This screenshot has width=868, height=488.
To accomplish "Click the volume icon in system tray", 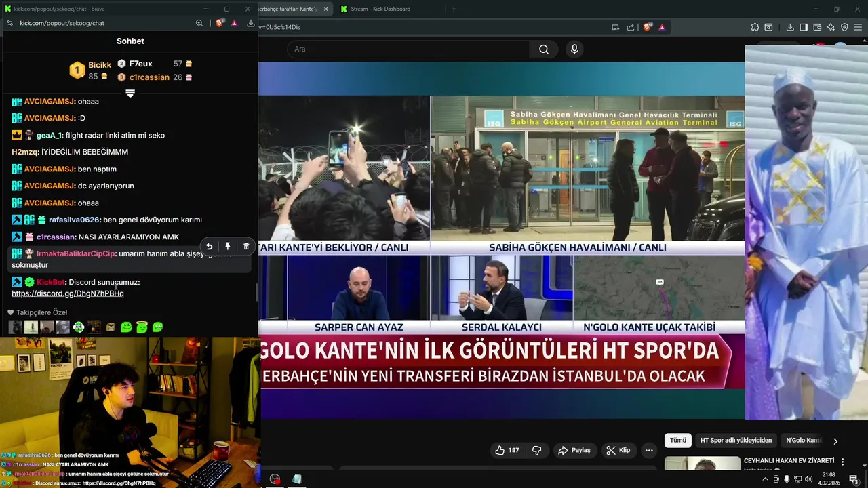I will pos(808,479).
